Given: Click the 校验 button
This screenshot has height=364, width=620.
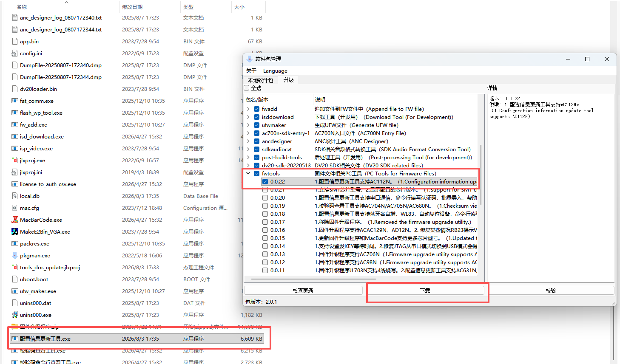Looking at the screenshot, I should pos(551,291).
